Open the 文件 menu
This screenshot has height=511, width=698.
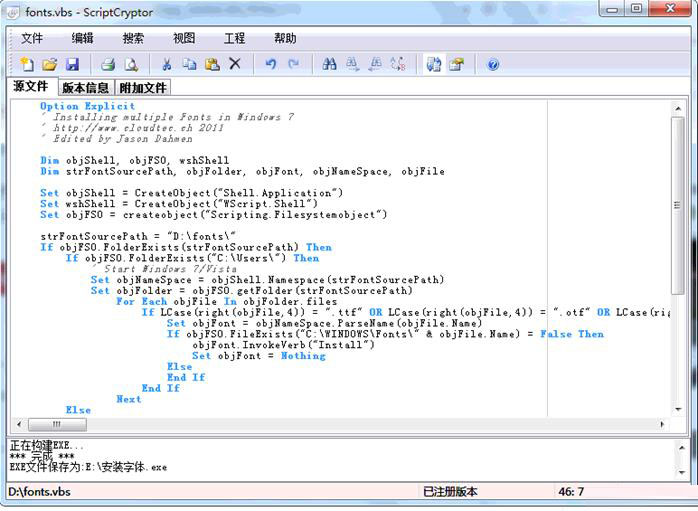[x=32, y=38]
